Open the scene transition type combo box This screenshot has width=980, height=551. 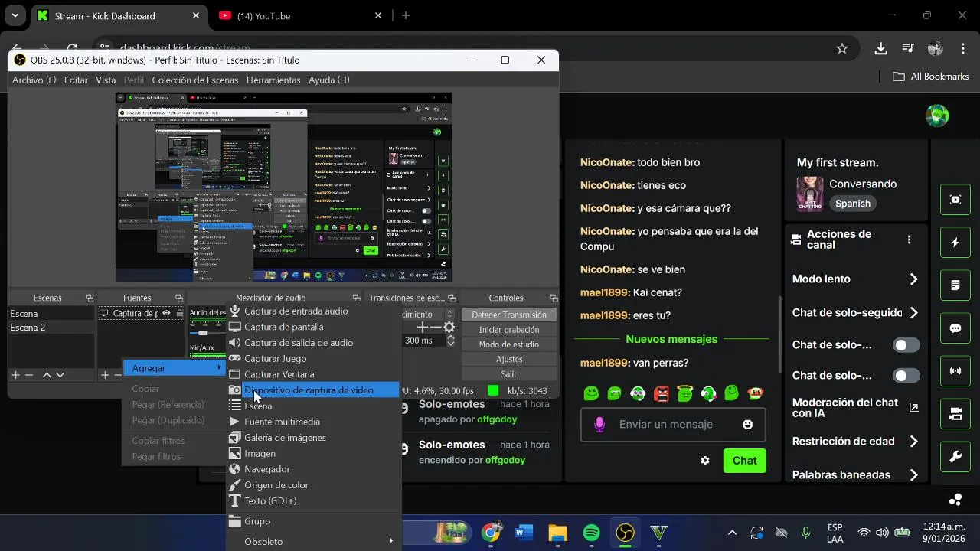coord(429,314)
